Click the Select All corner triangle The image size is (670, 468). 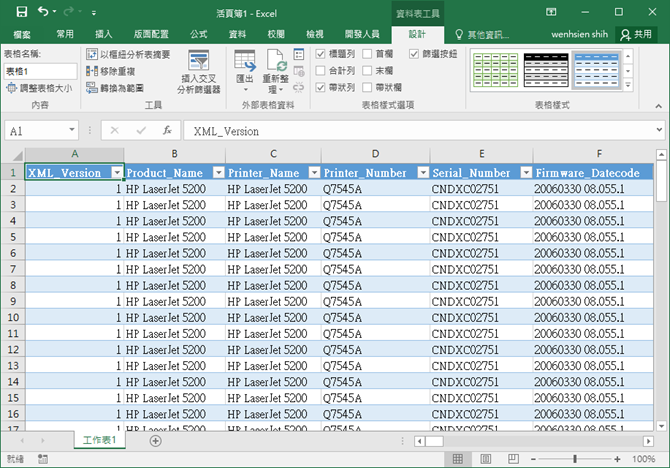click(x=17, y=155)
